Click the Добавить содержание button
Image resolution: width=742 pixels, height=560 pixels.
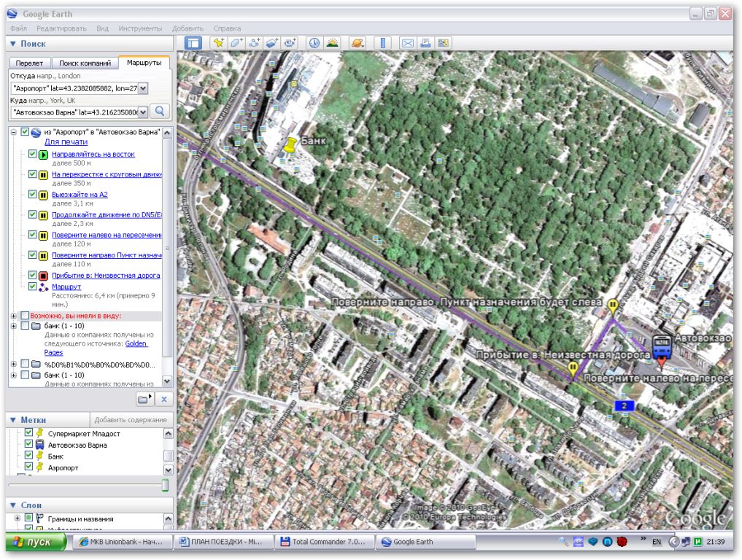[131, 419]
